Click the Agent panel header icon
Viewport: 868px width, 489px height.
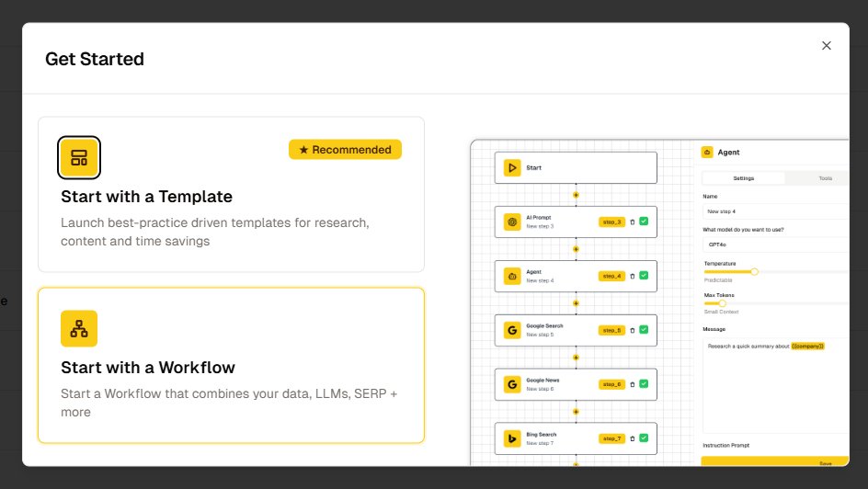click(x=707, y=152)
